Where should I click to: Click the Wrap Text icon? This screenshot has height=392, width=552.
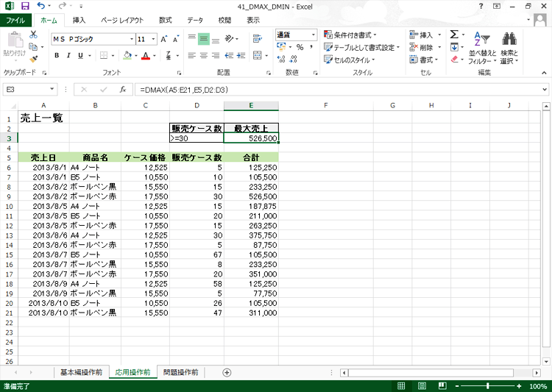click(258, 39)
